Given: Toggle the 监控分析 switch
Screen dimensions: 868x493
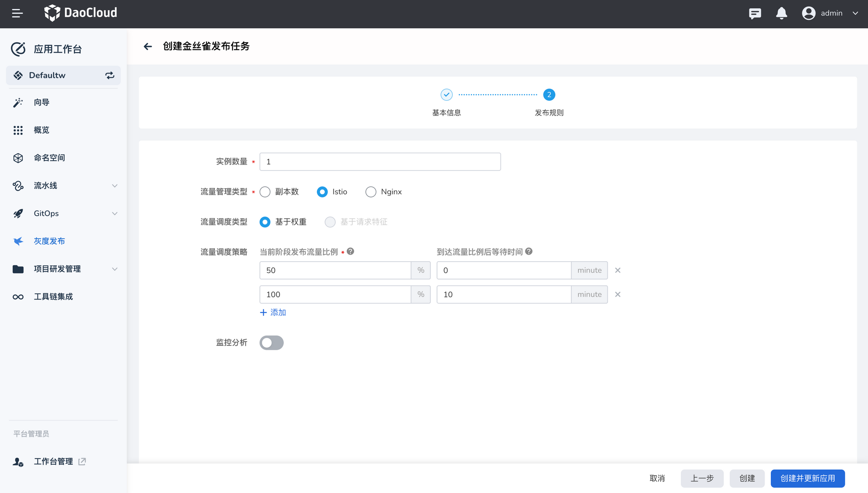Looking at the screenshot, I should (272, 343).
